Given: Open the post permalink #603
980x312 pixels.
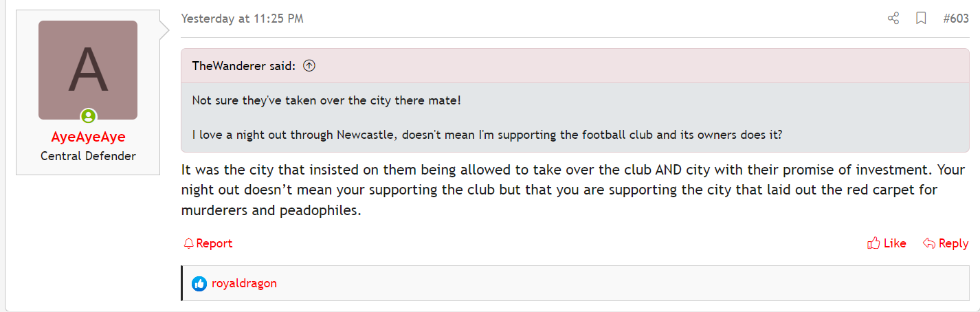Looking at the screenshot, I should click(x=956, y=19).
